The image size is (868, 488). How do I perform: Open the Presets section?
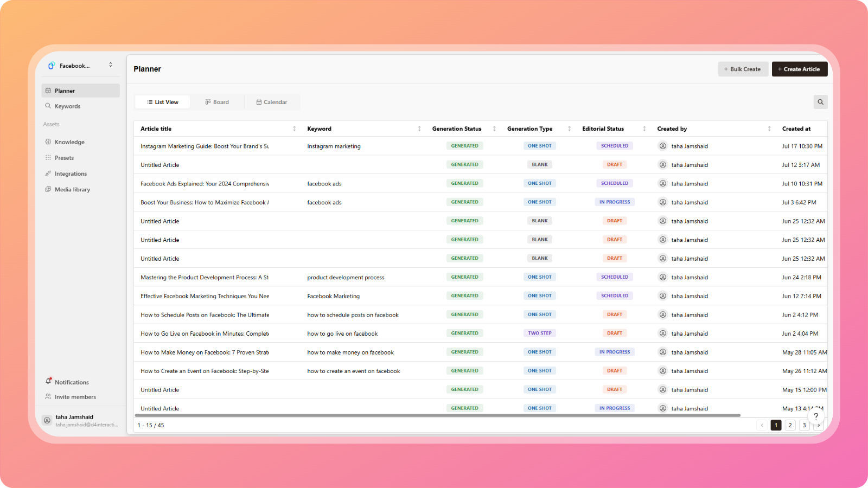point(80,158)
